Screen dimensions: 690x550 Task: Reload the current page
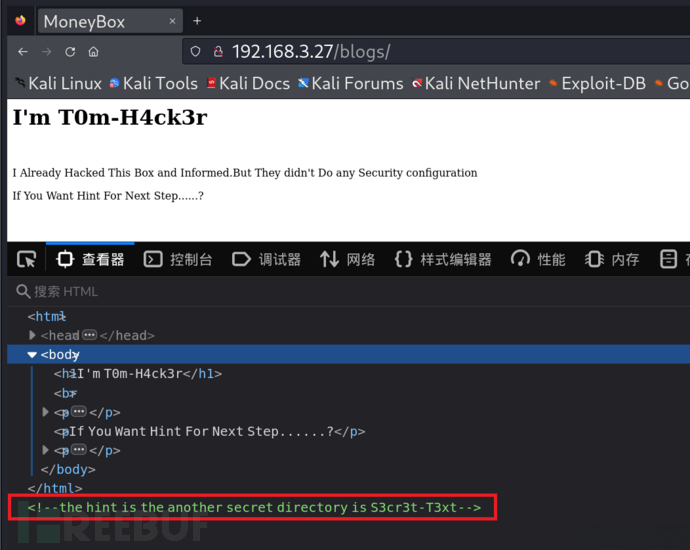pos(70,52)
